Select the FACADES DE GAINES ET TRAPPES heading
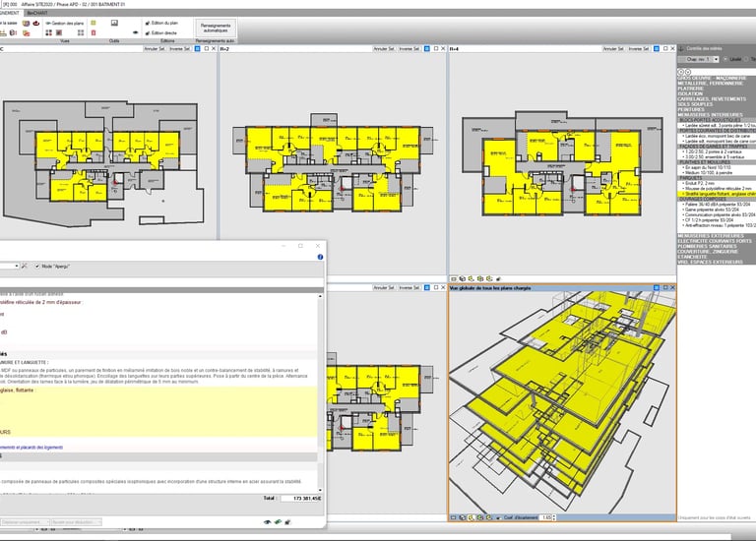 click(718, 147)
